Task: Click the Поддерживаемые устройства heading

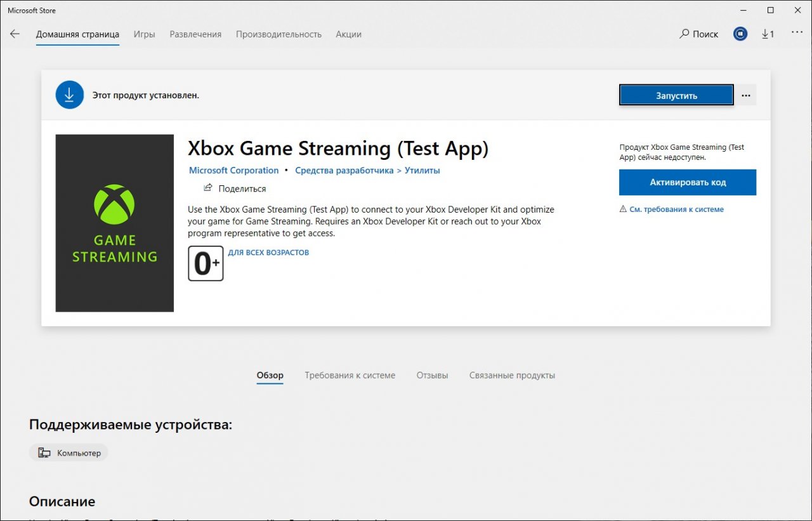Action: (x=131, y=425)
